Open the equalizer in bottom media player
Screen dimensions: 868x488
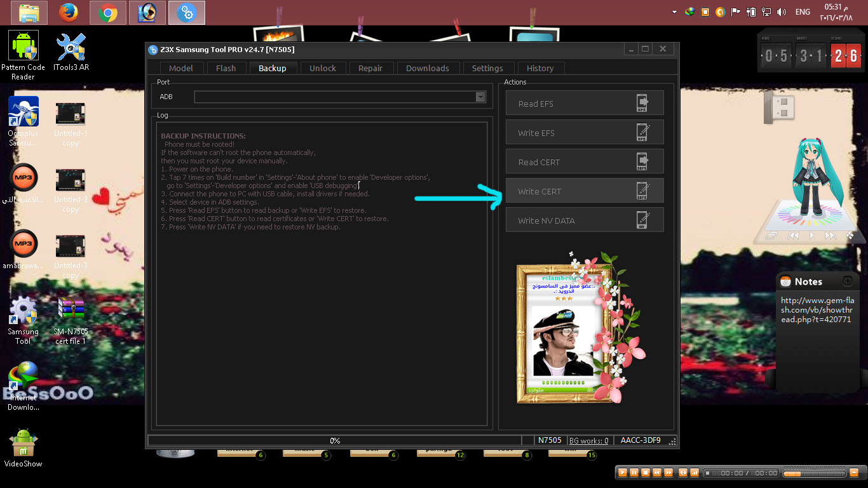pyautogui.click(x=695, y=473)
